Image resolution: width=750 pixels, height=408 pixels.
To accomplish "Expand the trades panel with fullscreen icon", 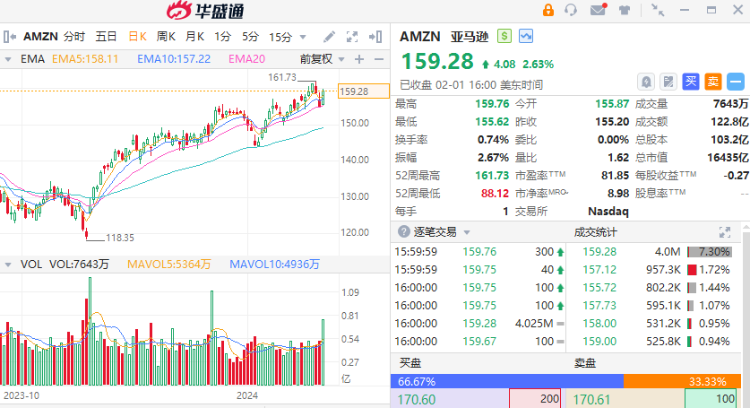I will point(725,232).
